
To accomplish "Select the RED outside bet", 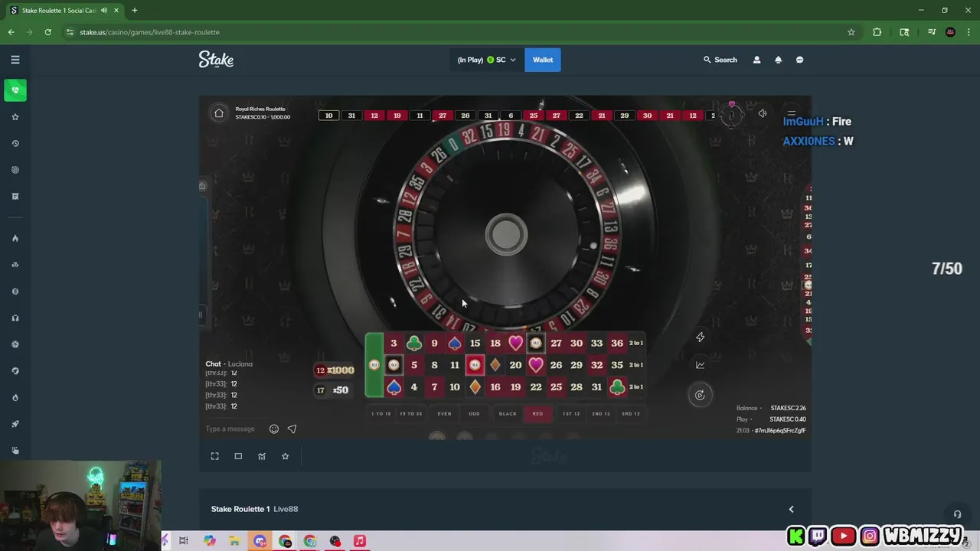I will tap(537, 414).
